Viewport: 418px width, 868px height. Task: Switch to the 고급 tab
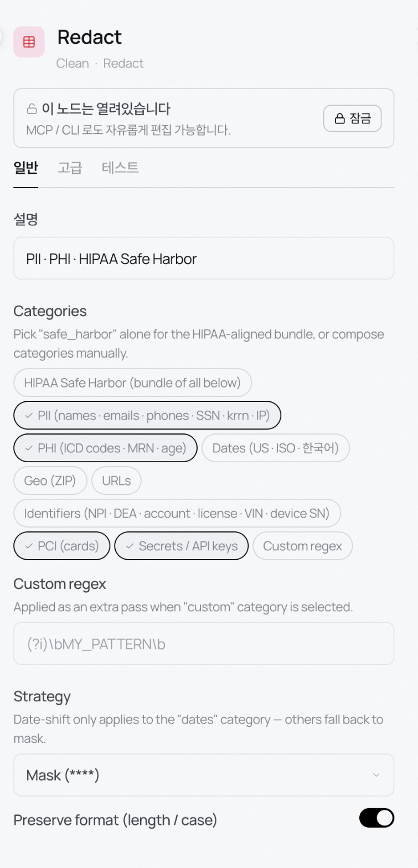(70, 168)
